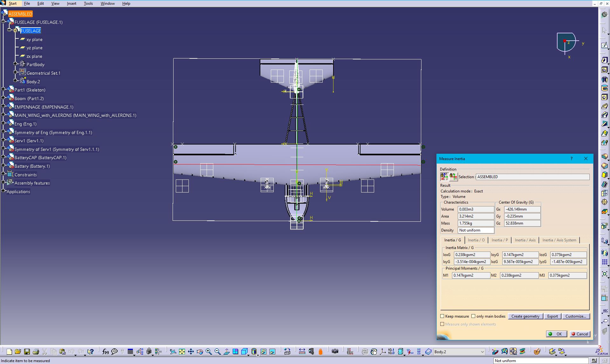Expand the Constraints node
This screenshot has height=364, width=610.
(3, 174)
